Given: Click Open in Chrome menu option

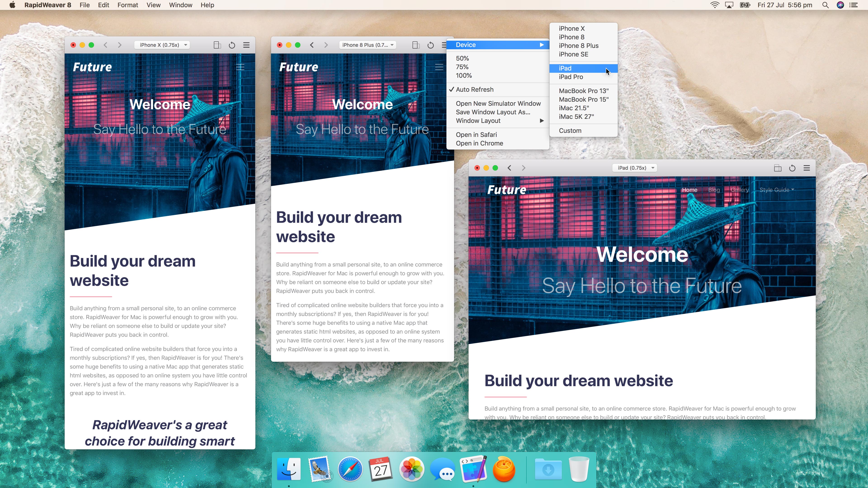Looking at the screenshot, I should pos(479,143).
